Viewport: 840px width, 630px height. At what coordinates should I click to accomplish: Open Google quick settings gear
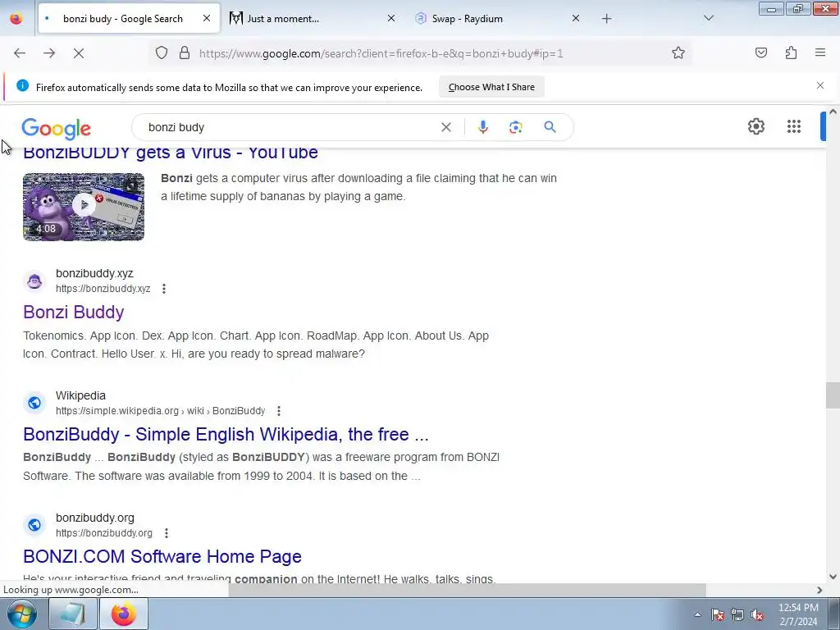point(756,126)
